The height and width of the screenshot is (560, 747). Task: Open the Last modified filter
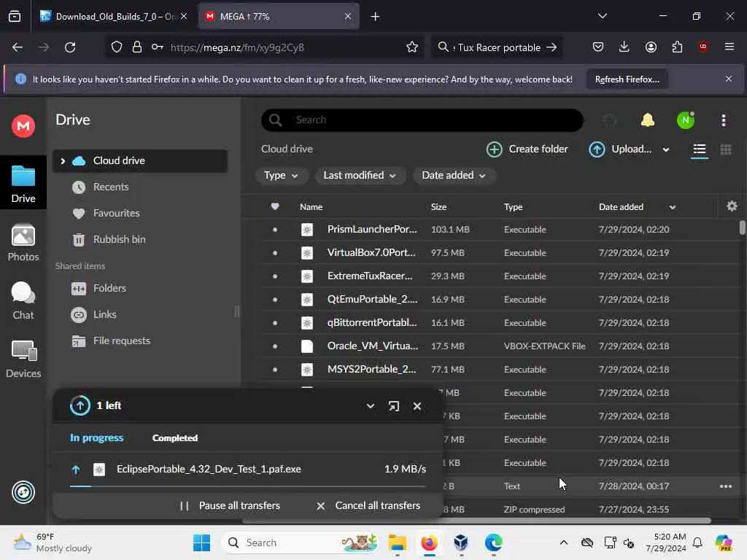click(x=360, y=175)
